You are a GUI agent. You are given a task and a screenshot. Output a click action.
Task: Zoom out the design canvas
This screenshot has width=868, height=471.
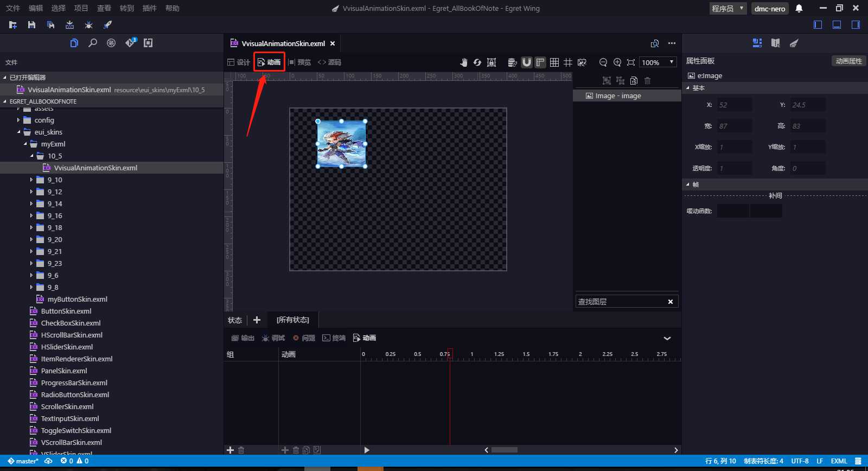pyautogui.click(x=603, y=62)
